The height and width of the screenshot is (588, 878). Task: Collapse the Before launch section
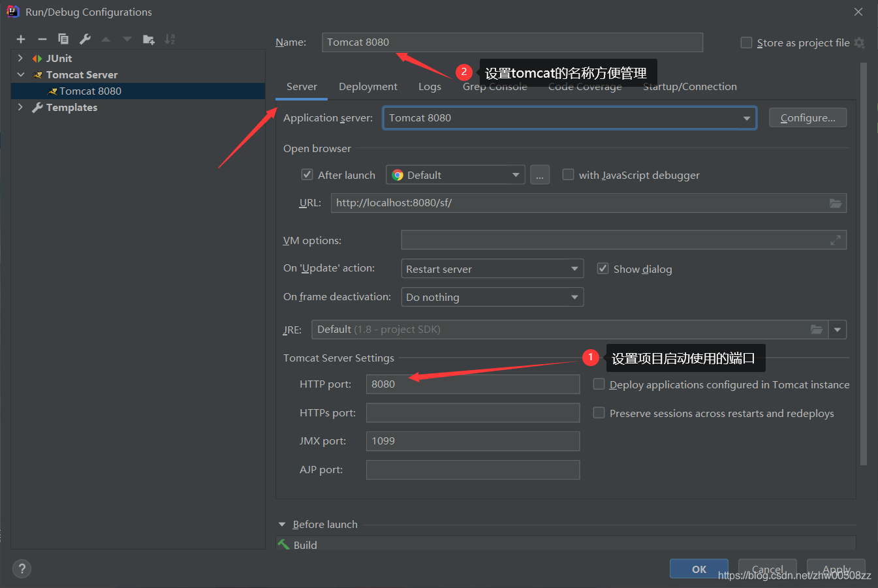(282, 524)
